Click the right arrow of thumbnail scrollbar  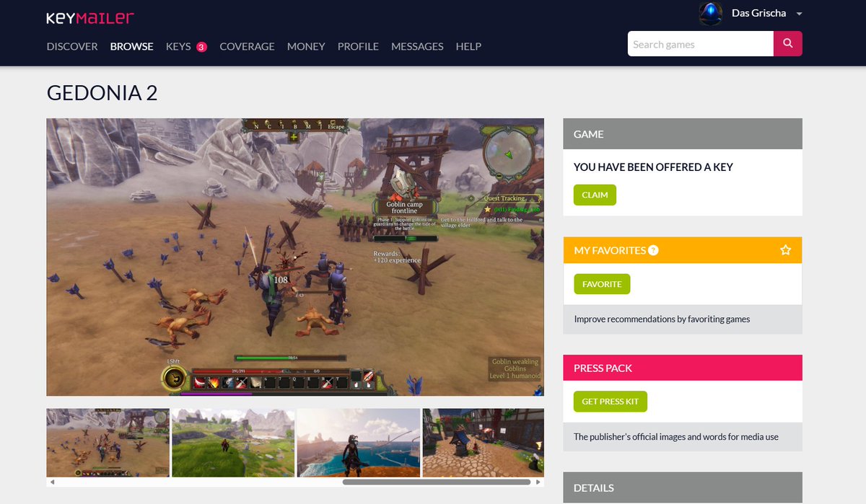pos(539,482)
